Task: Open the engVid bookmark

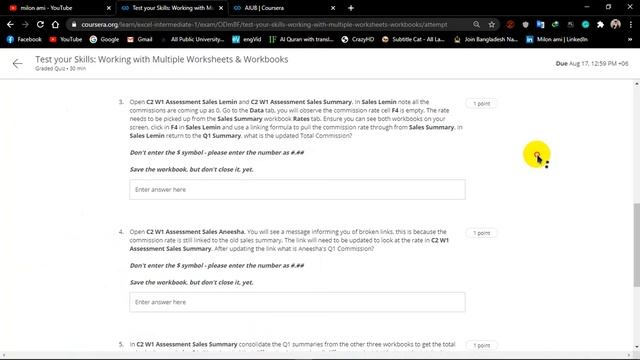Action: click(247, 39)
